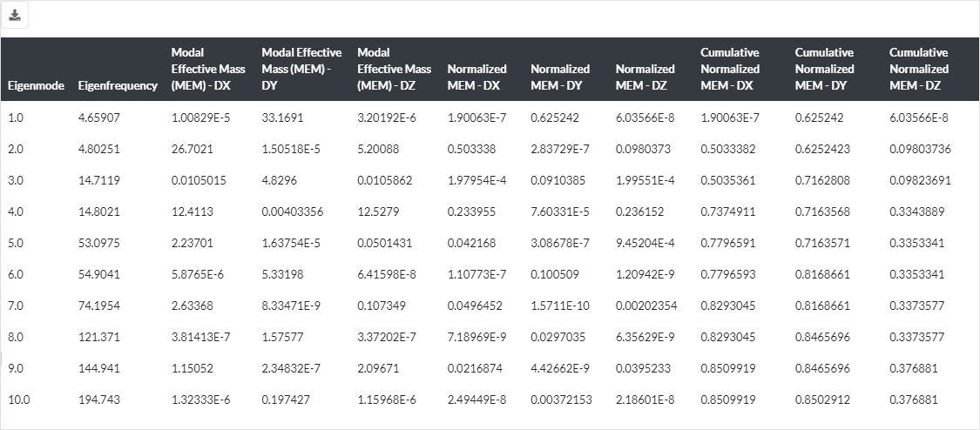Select eigenmode row 4.0
This screenshot has height=430, width=980.
pyautogui.click(x=17, y=212)
